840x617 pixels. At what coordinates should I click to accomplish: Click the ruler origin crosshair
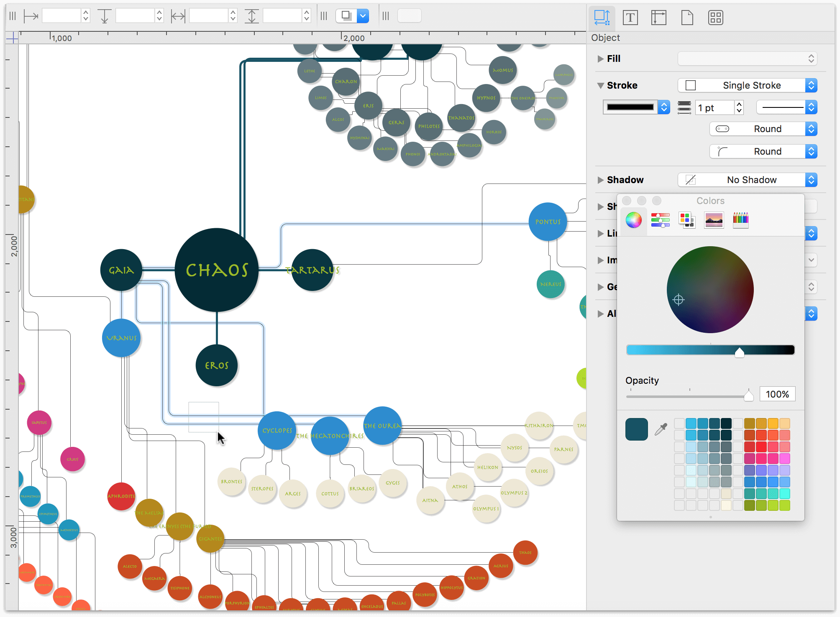12,38
